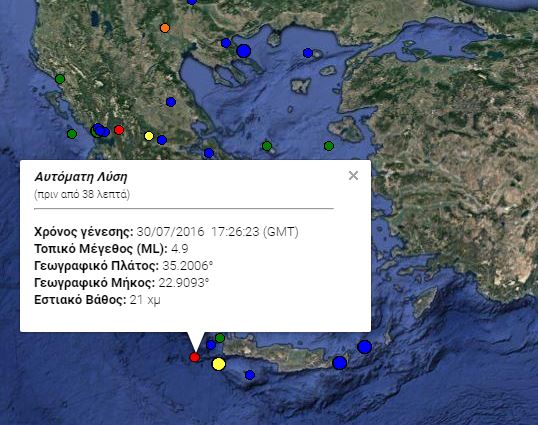This screenshot has width=538, height=425.
Task: Select blue marker beside Samothrace island
Action: 308,53
